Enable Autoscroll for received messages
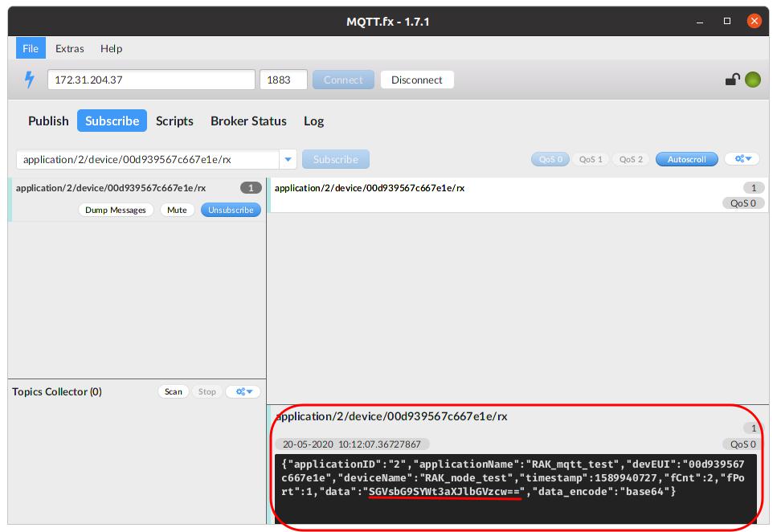Image resolution: width=777 pixels, height=532 pixels. coord(685,158)
